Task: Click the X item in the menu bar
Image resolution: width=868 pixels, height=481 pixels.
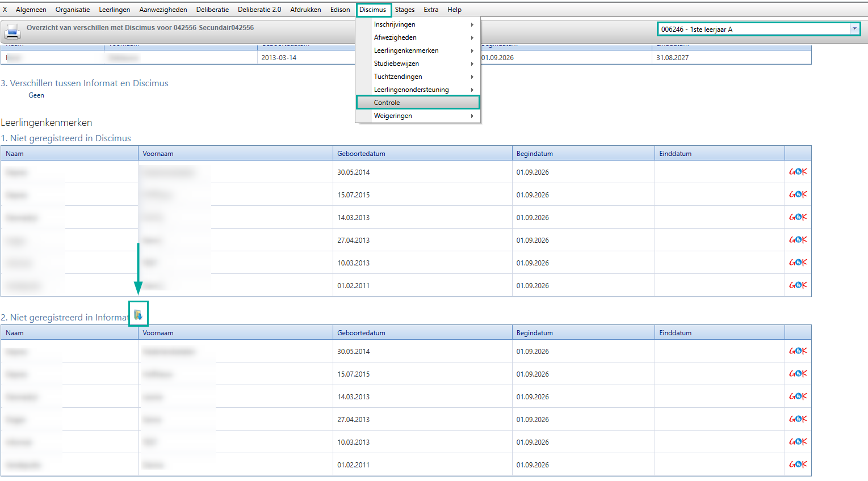Action: pyautogui.click(x=5, y=10)
